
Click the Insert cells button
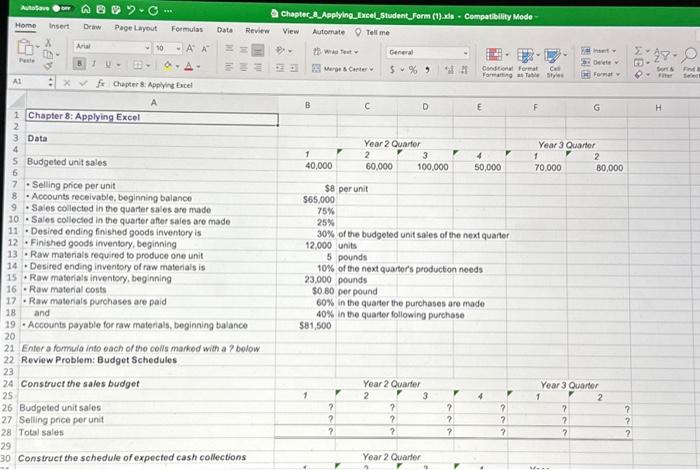(x=599, y=50)
